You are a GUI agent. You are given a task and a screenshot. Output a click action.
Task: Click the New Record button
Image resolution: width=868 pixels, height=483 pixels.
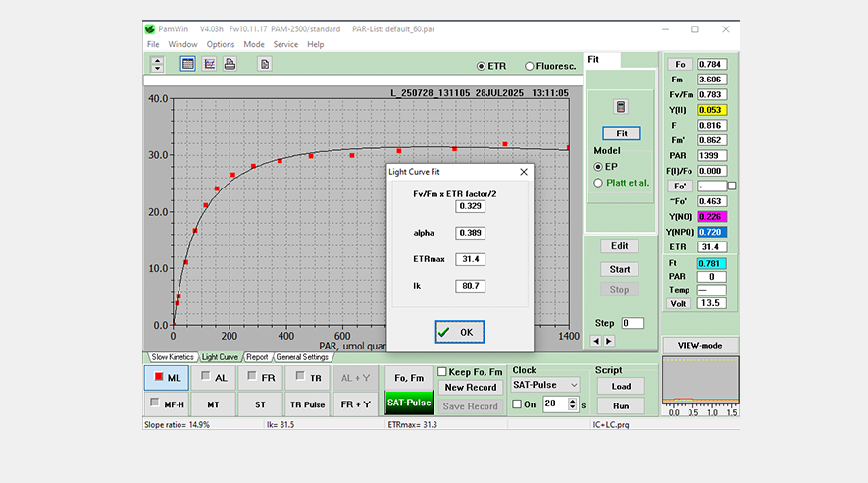coord(471,387)
